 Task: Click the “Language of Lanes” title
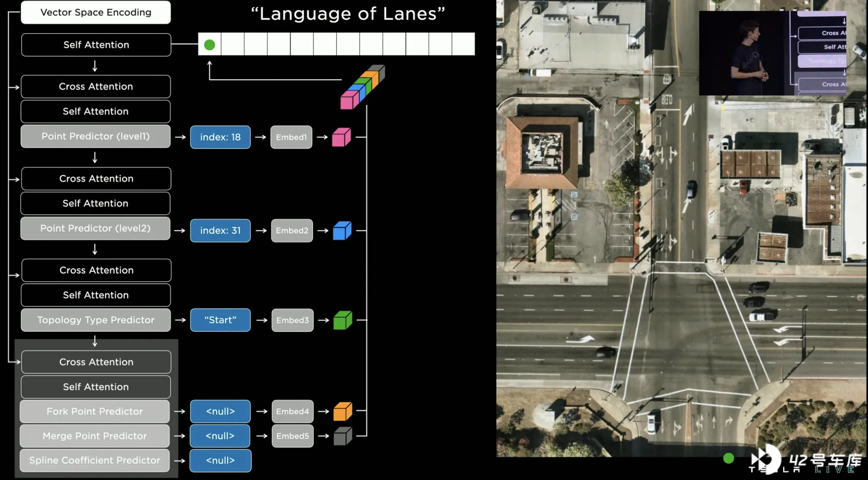(348, 14)
